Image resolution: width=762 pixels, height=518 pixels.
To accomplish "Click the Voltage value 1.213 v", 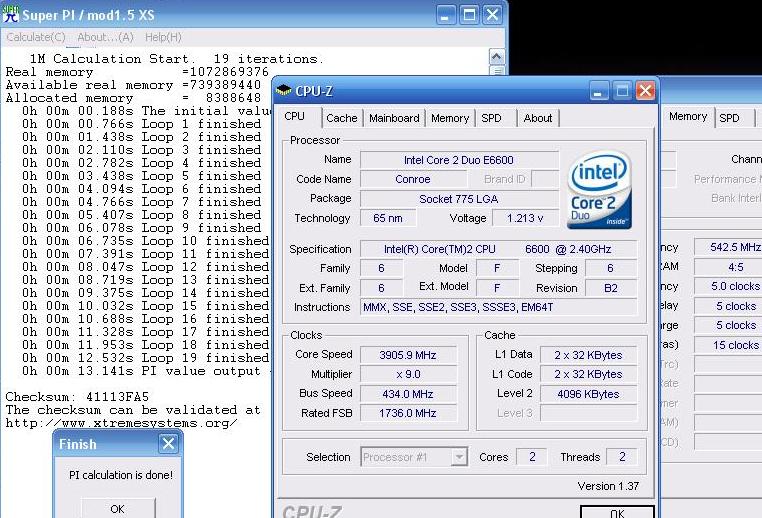I will coord(525,218).
